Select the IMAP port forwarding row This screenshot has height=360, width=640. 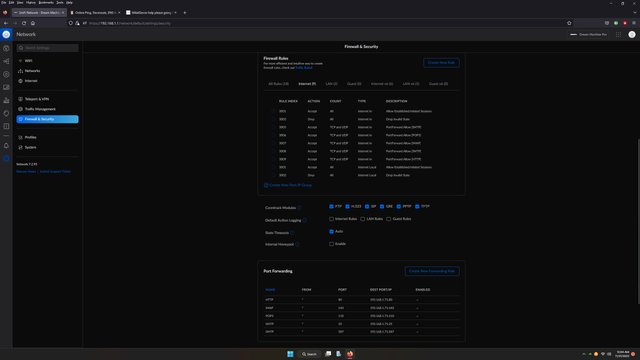click(361, 308)
